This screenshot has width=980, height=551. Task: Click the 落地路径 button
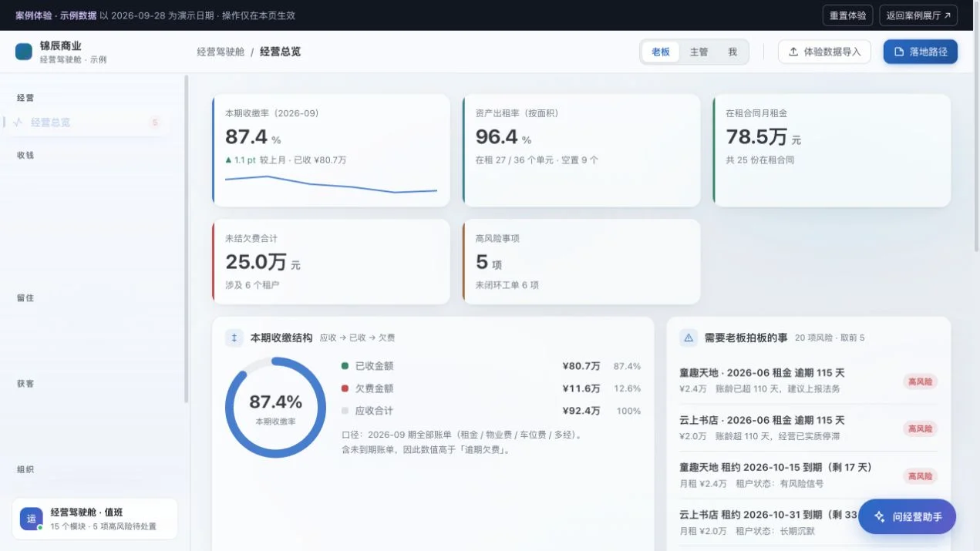pyautogui.click(x=921, y=52)
